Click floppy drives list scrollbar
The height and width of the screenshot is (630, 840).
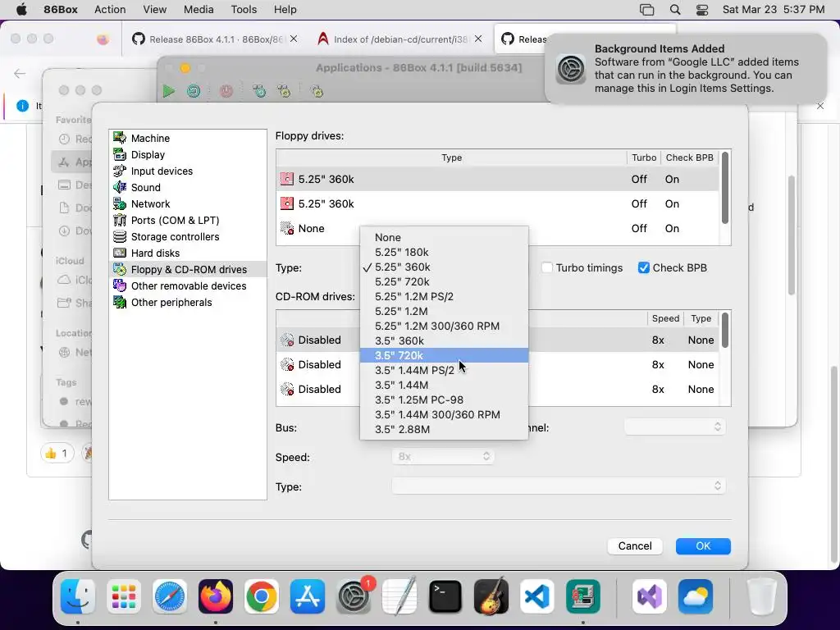pyautogui.click(x=725, y=188)
